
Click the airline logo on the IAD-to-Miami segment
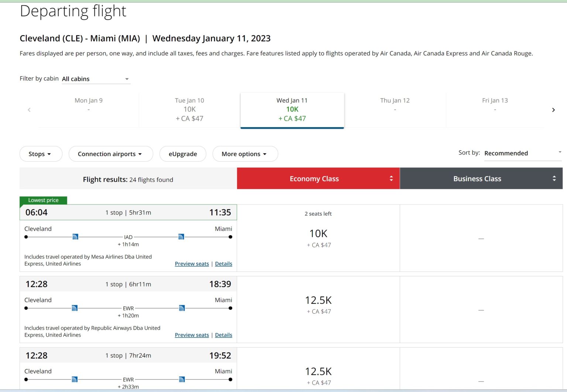pyautogui.click(x=181, y=237)
